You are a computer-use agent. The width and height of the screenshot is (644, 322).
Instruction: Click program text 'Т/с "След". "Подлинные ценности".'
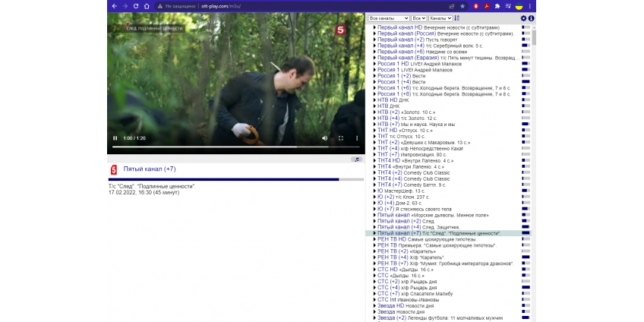click(x=153, y=187)
